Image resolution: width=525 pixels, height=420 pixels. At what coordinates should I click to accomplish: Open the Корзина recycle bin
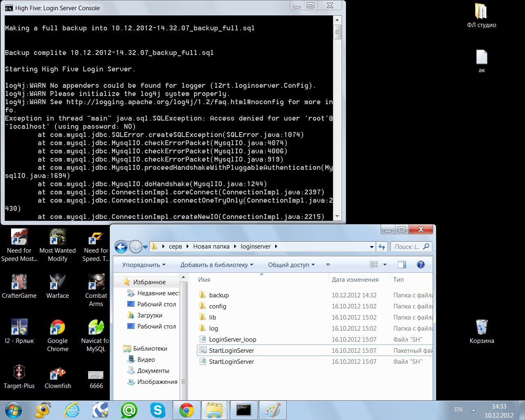(x=482, y=331)
